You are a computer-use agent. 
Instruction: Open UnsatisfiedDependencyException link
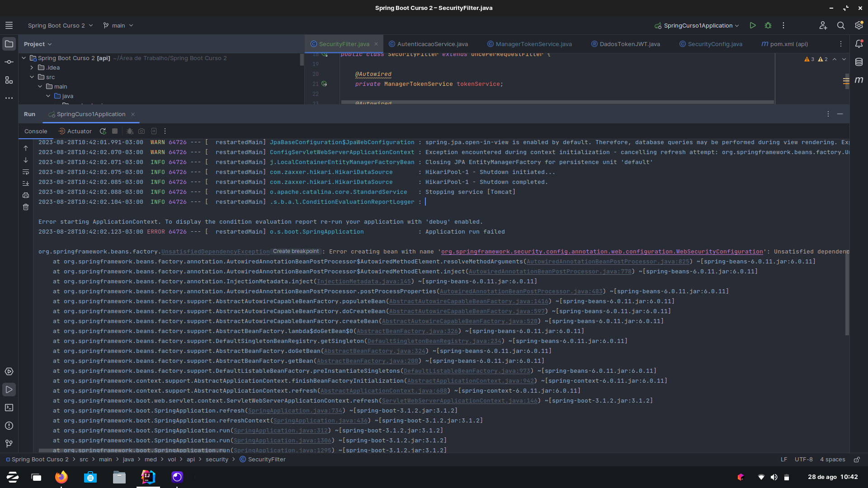(216, 252)
